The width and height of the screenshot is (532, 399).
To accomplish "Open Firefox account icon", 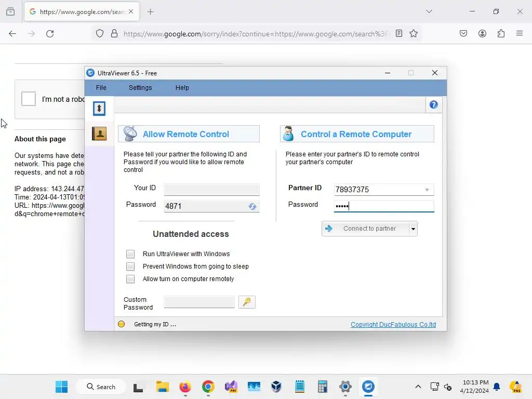I will point(482,34).
